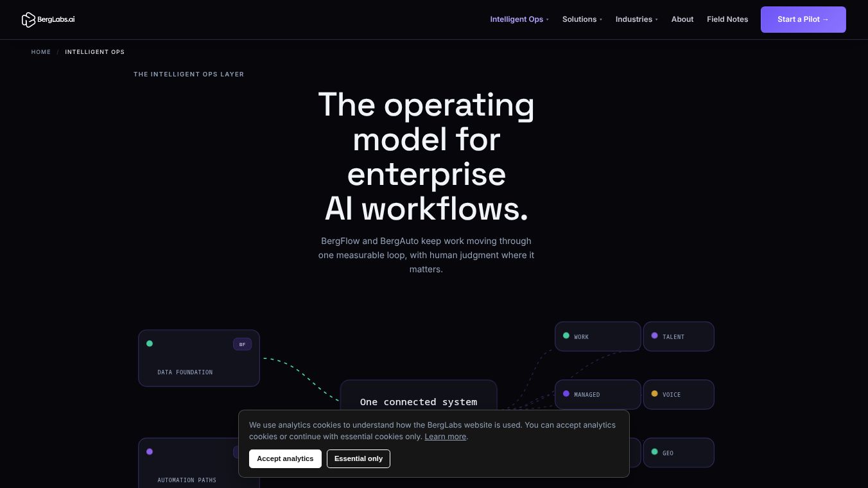Click the Start a Pilot button
868x488 pixels.
click(x=803, y=19)
